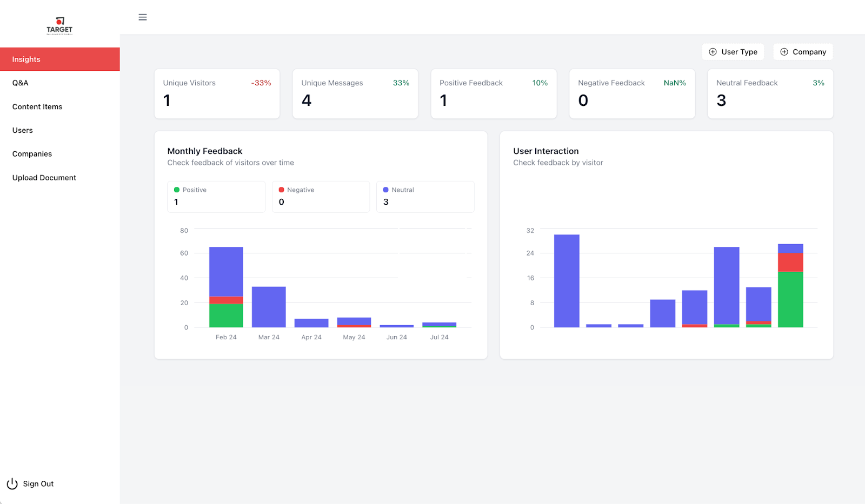The width and height of the screenshot is (865, 504).
Task: Navigate to Companies
Action: tap(32, 154)
